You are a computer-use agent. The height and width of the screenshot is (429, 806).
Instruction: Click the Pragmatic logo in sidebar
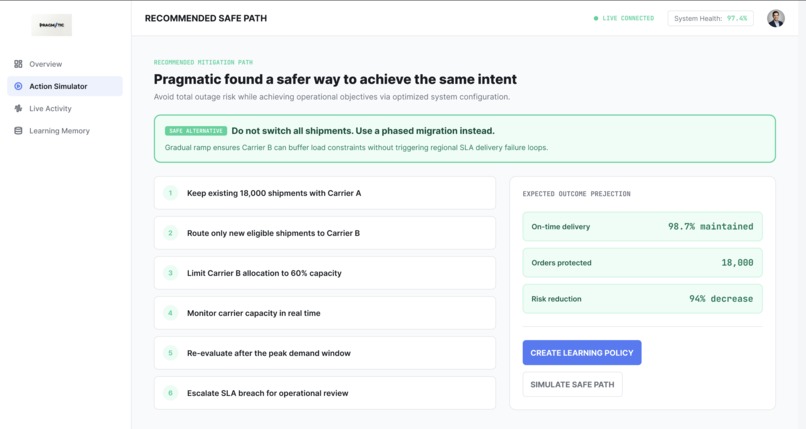[51, 25]
